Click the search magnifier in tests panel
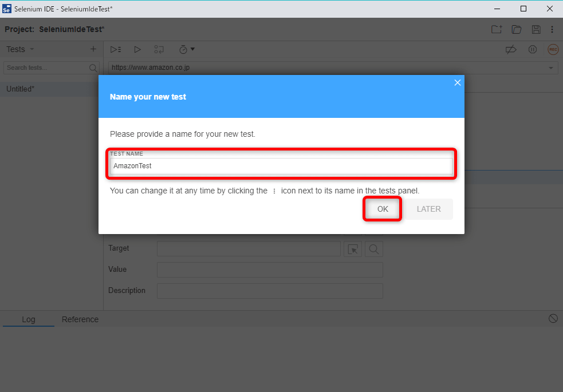Image resolution: width=563 pixels, height=392 pixels. [93, 68]
